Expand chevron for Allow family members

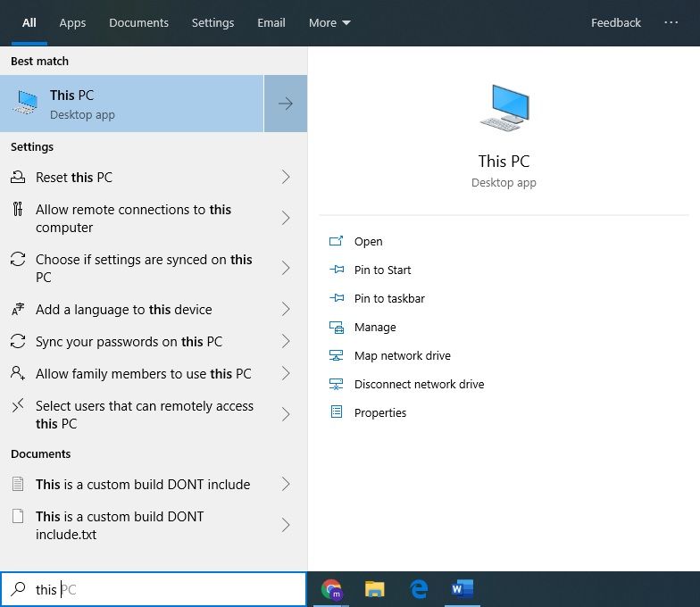point(286,373)
